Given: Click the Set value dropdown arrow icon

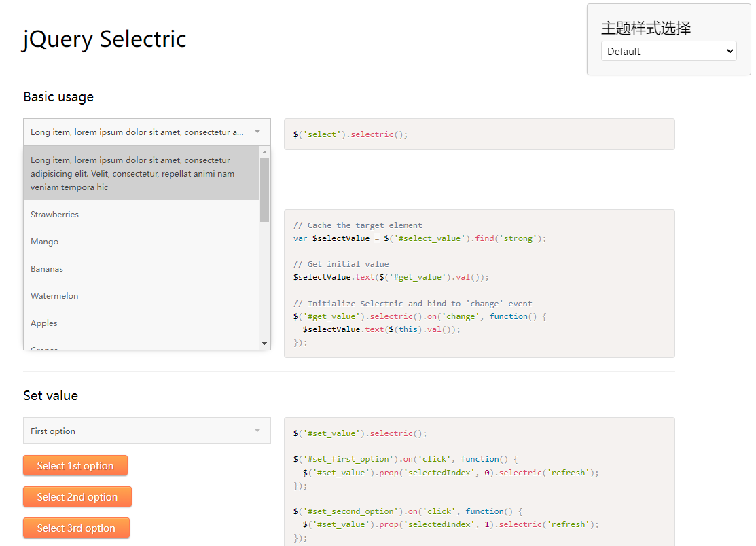Looking at the screenshot, I should (x=257, y=431).
